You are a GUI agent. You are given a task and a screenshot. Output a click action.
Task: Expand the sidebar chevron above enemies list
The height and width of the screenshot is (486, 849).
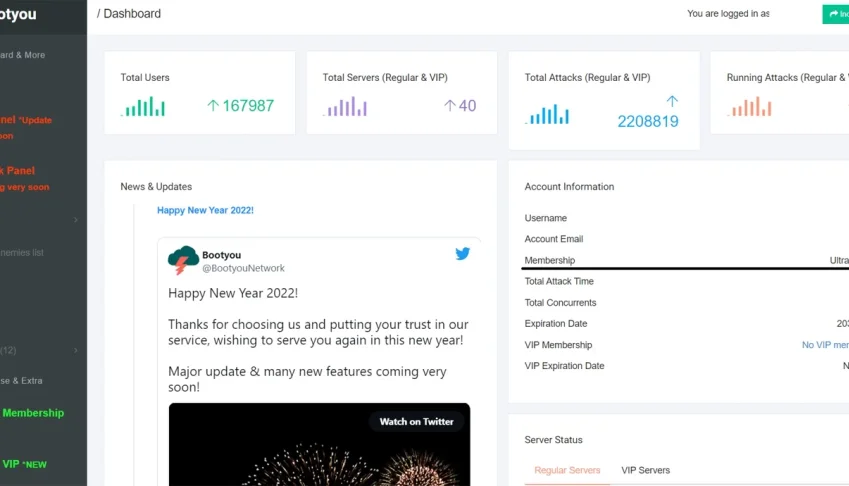pos(75,220)
